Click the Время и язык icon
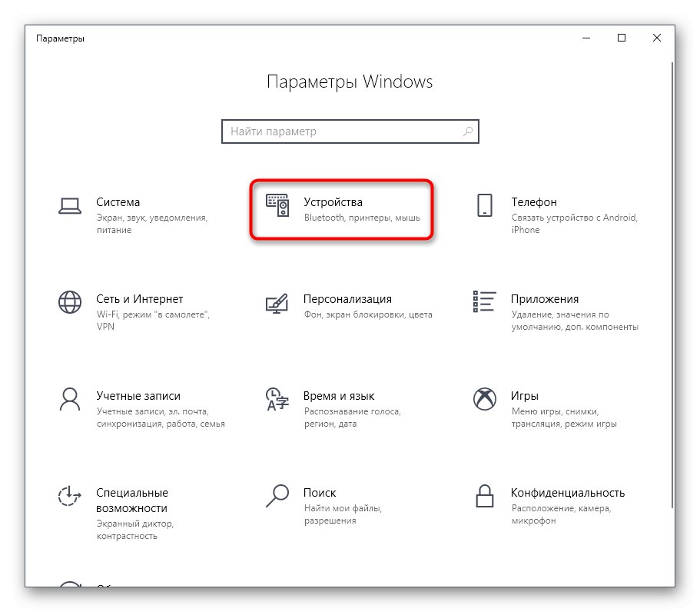This screenshot has height=612, width=700. coord(277,399)
